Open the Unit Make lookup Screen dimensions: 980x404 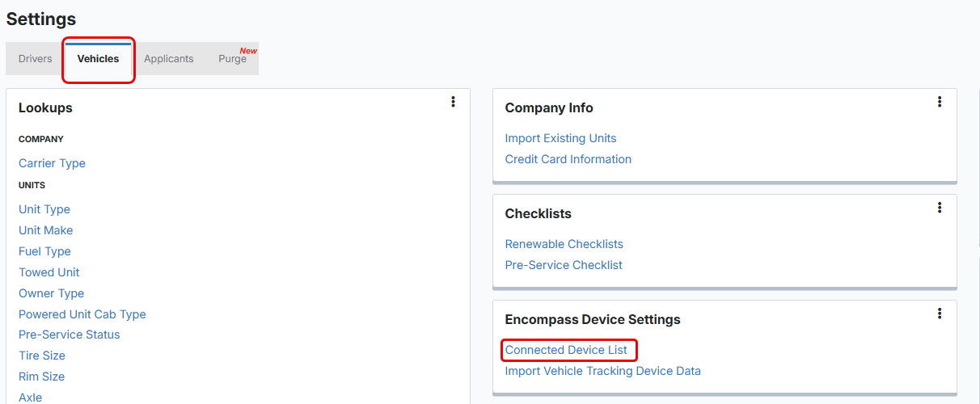46,230
